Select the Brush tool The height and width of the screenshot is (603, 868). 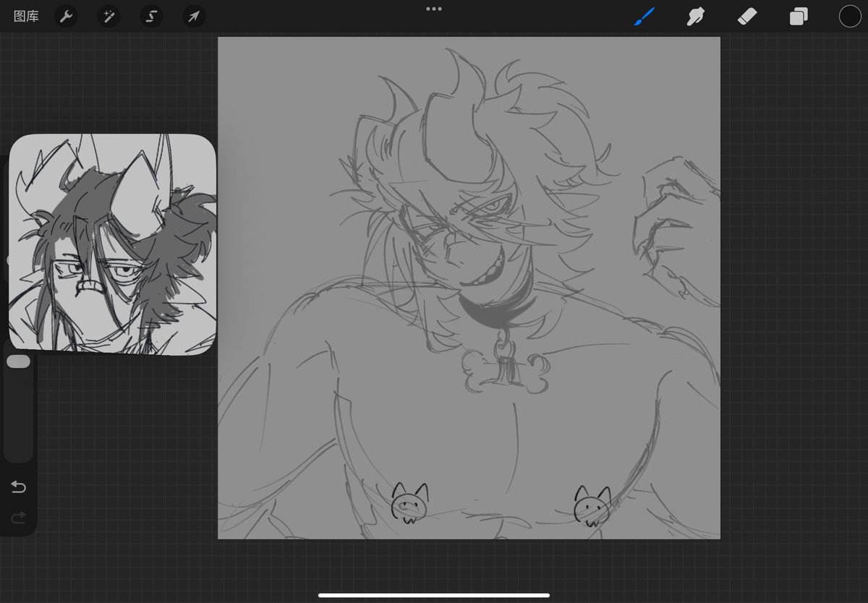point(644,16)
